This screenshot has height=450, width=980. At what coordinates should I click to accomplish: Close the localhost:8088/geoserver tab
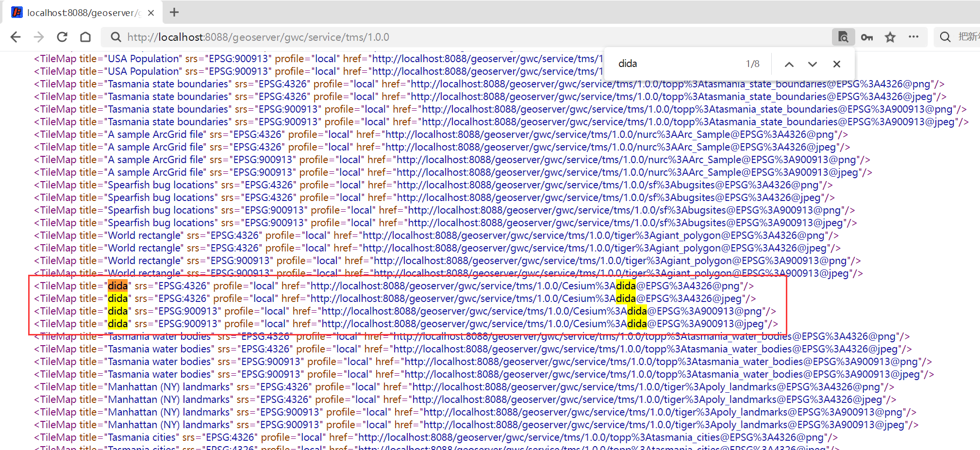pos(151,13)
